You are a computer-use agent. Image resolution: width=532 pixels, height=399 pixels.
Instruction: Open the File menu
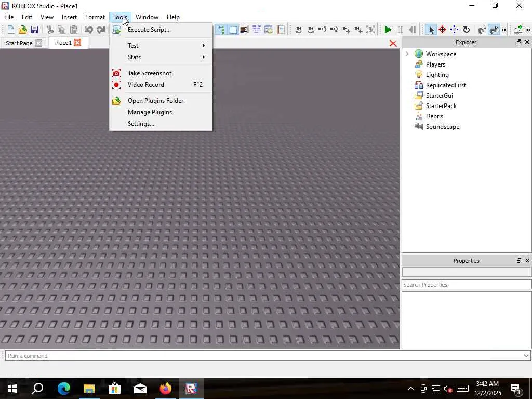[x=9, y=17]
